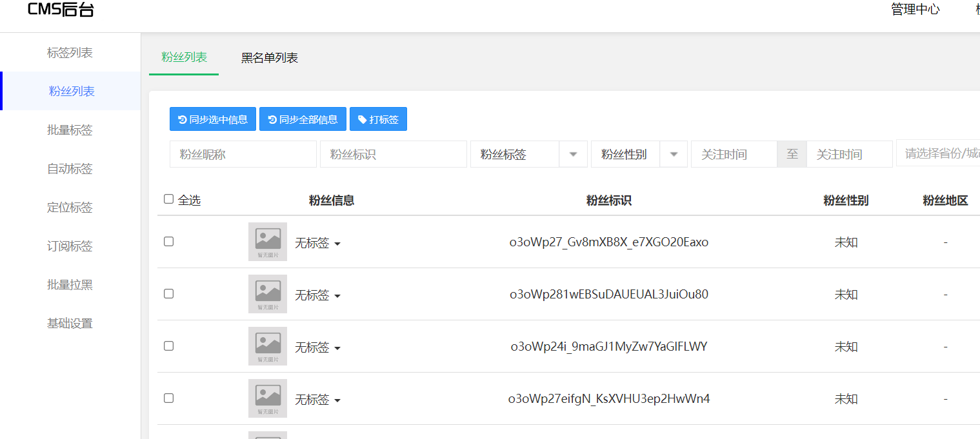Click the sync icon in 同步全部信息 button
980x439 pixels.
(x=272, y=119)
